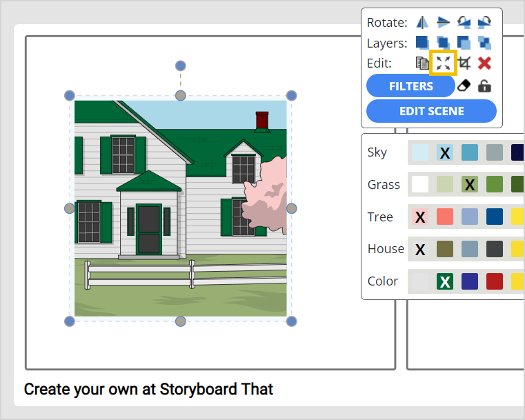Bring layer to front

(x=422, y=43)
